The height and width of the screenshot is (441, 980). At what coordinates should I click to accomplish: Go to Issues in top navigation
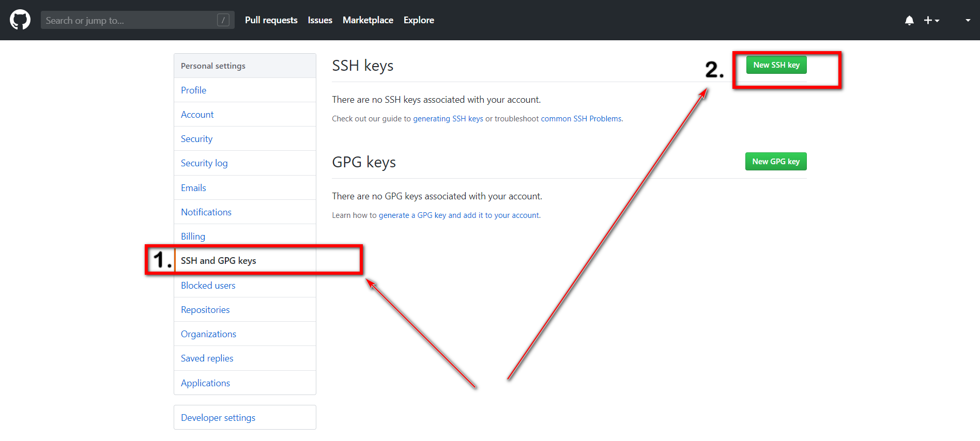pos(320,20)
